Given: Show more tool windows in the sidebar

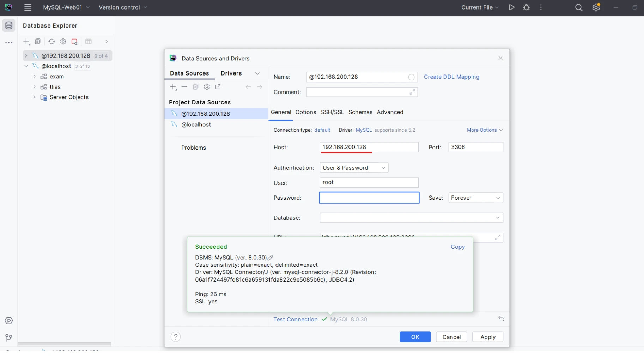Looking at the screenshot, I should [x=9, y=43].
